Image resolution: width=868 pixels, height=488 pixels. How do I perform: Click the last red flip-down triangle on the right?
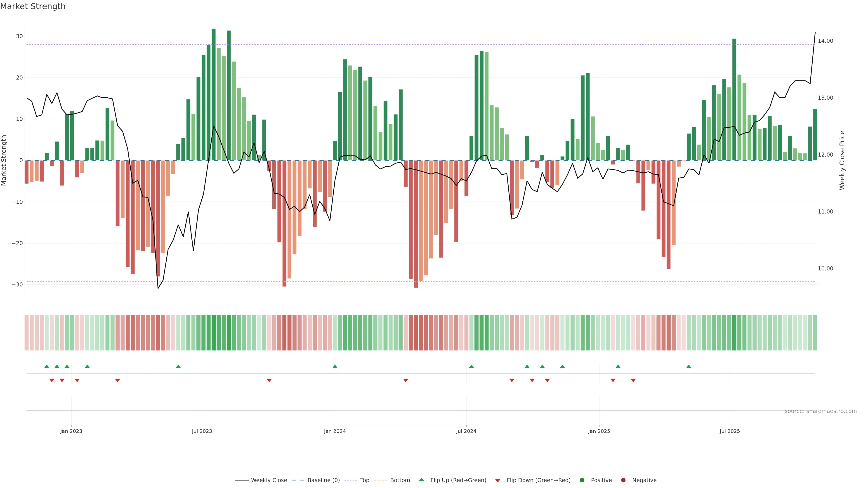point(633,380)
